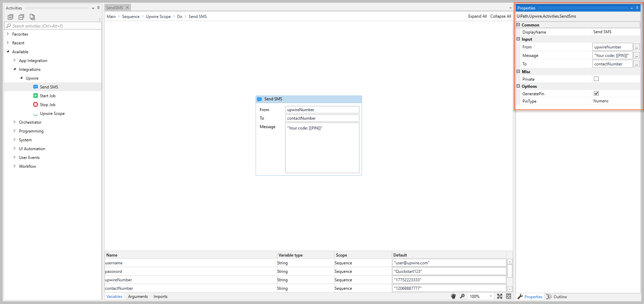Click the copy icon in the Activities toolbar
The height and width of the screenshot is (304, 644).
click(x=32, y=17)
